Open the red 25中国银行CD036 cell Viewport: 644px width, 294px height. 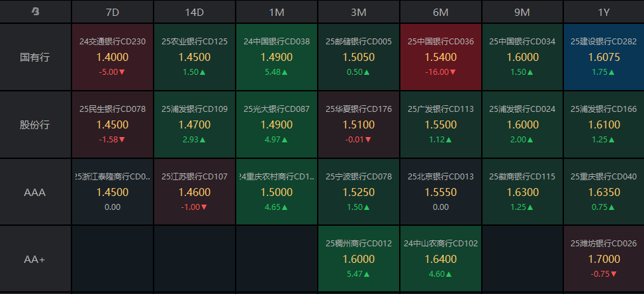(441, 58)
